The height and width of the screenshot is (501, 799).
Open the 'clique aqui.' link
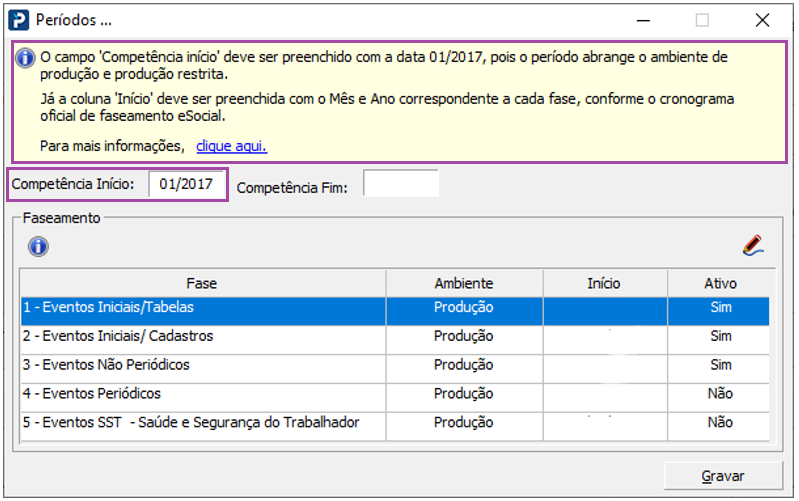(x=231, y=146)
